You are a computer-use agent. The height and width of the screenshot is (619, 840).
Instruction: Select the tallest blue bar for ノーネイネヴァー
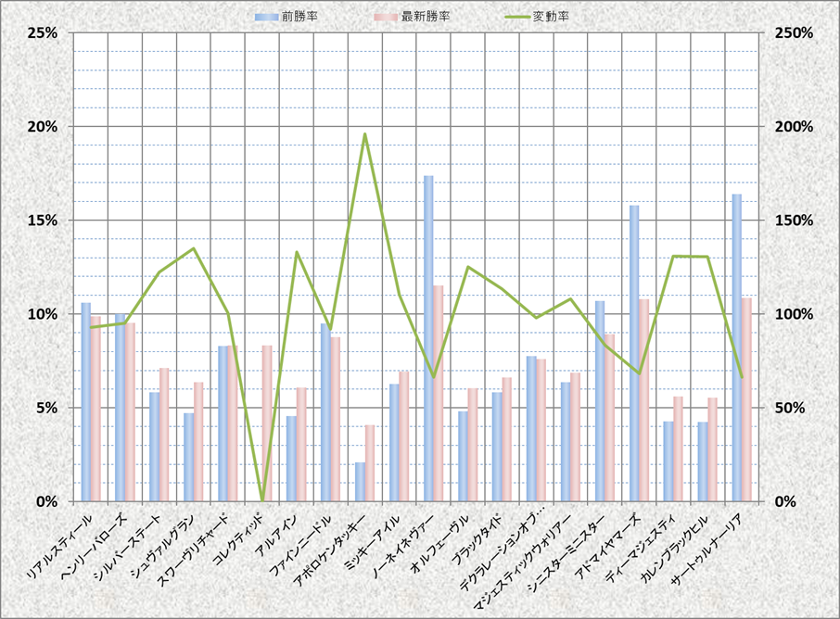point(428,338)
